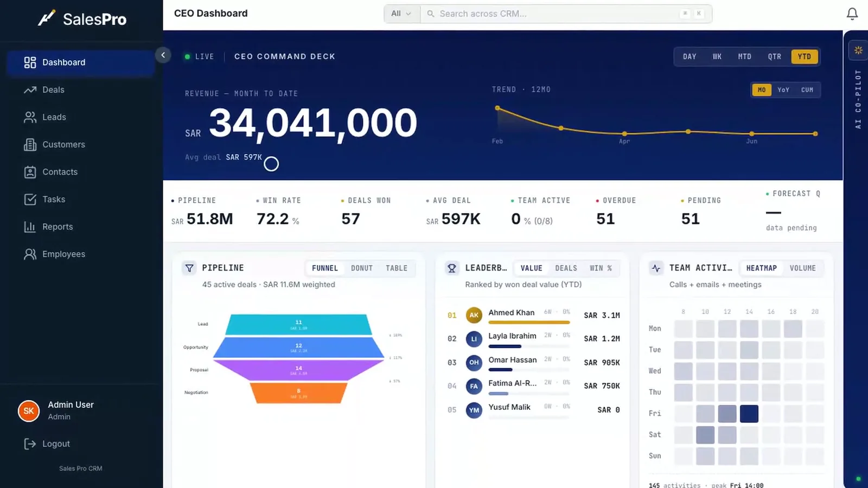Set trend chart mode to YoY

tap(783, 90)
